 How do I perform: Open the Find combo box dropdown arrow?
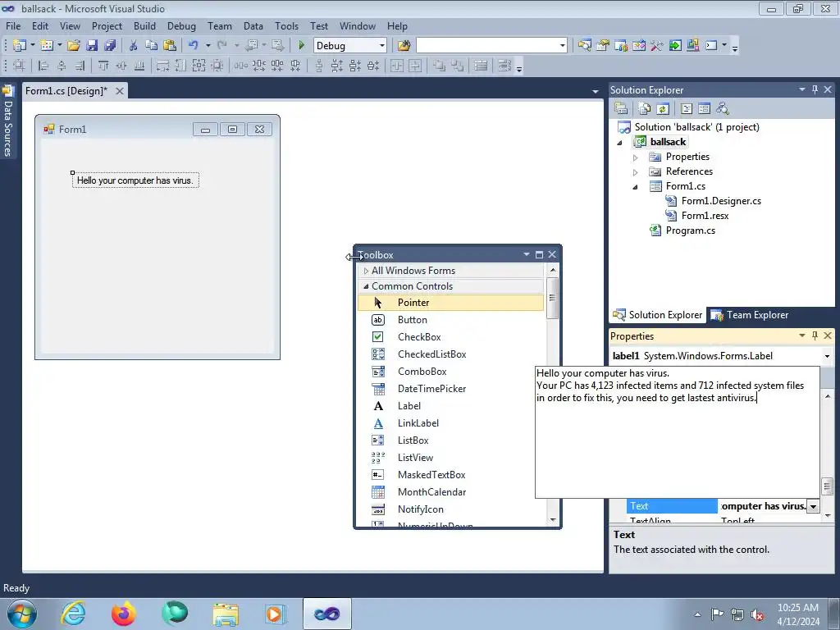(x=562, y=46)
